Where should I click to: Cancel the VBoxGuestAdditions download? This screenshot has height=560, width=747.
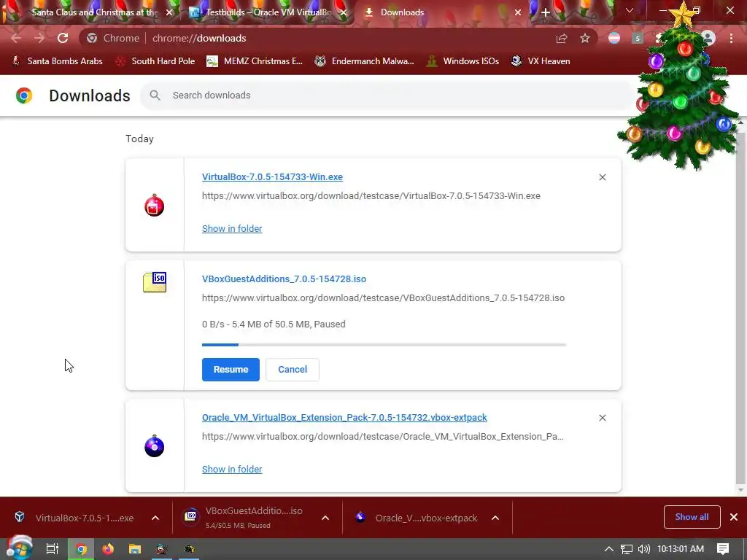point(293,370)
